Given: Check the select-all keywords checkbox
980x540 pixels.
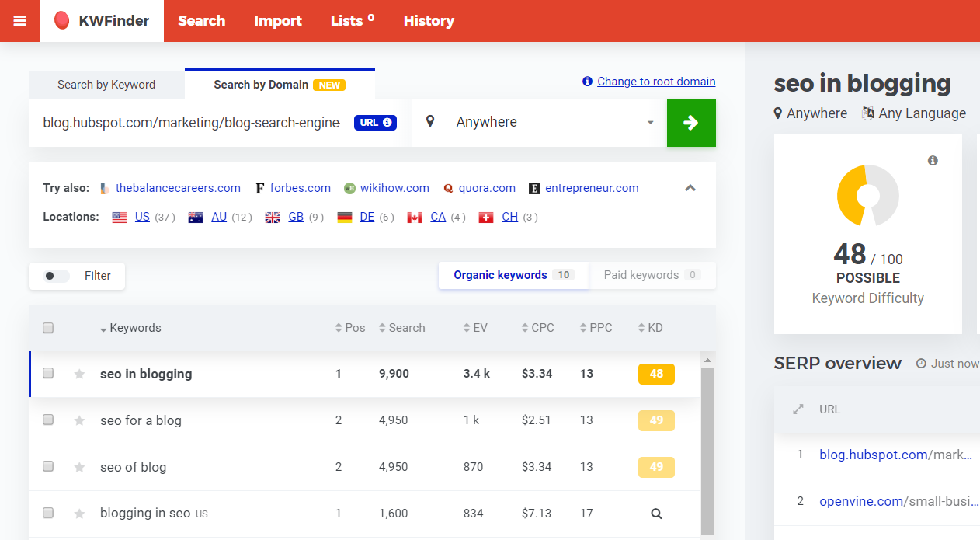Looking at the screenshot, I should (x=48, y=328).
